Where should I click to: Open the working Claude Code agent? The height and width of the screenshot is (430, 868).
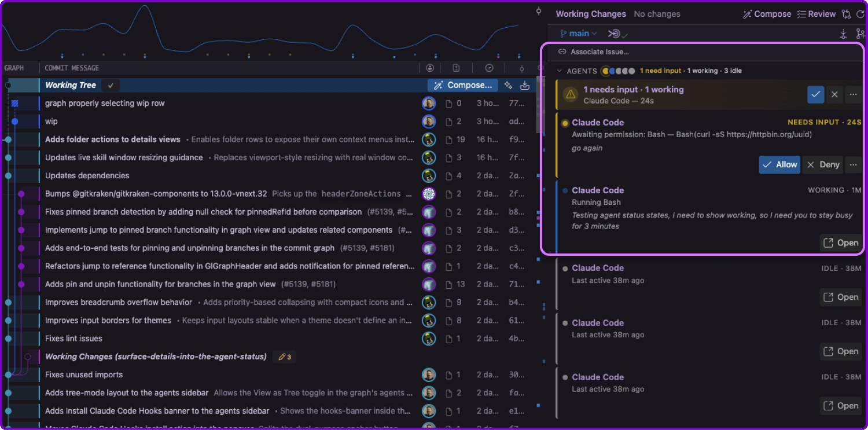(x=840, y=242)
